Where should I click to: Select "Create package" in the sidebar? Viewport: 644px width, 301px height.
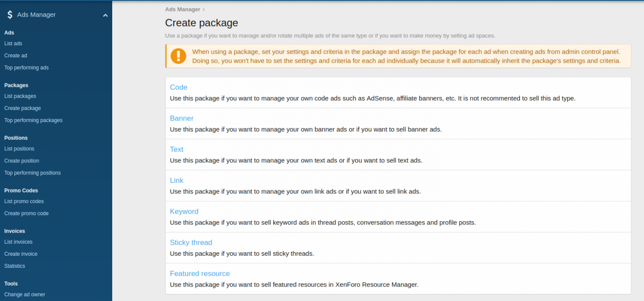point(22,108)
